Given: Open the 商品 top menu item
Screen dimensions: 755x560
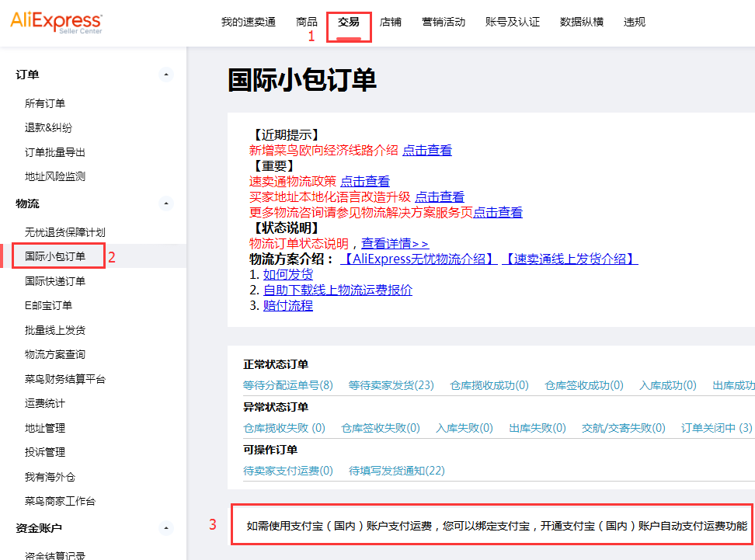Looking at the screenshot, I should point(306,22).
